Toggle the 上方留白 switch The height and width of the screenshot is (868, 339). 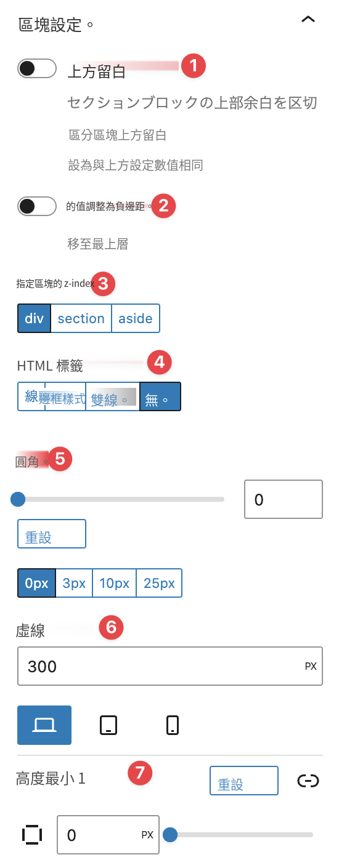[37, 68]
